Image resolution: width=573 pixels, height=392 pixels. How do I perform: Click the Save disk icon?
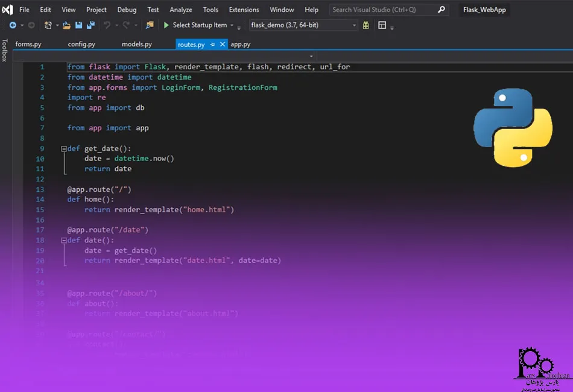click(79, 25)
